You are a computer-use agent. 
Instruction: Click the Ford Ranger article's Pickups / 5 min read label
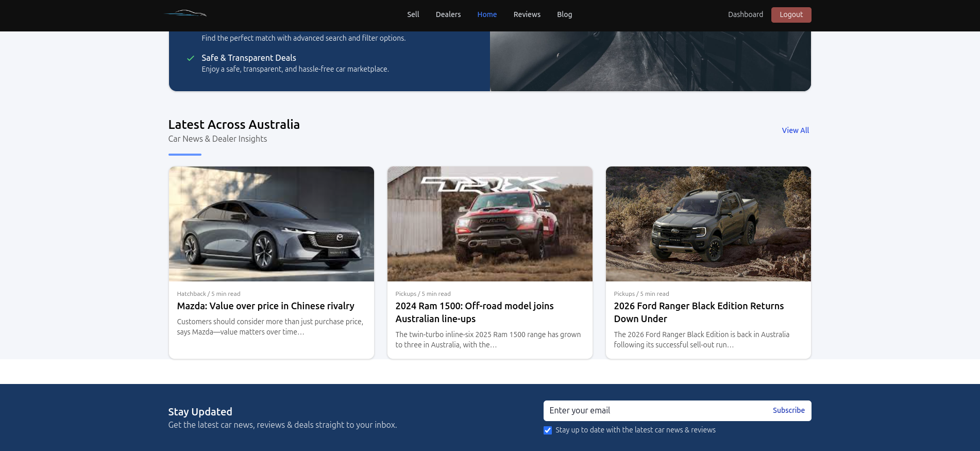tap(641, 294)
